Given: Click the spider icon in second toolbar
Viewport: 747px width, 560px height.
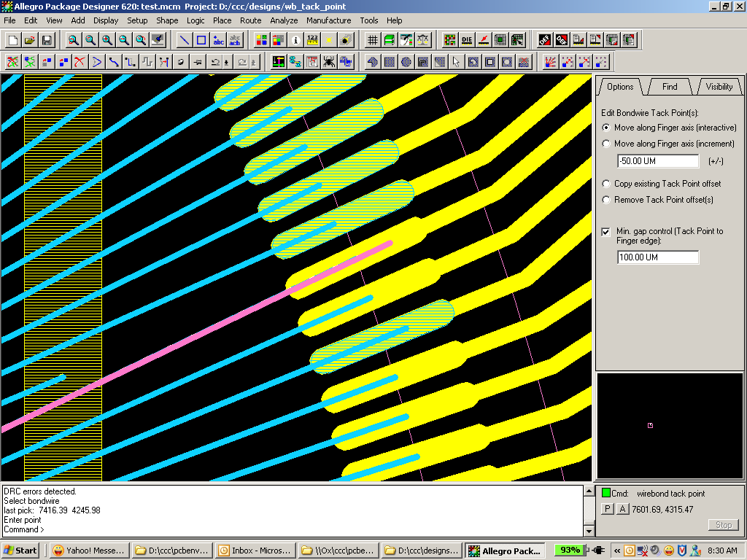Looking at the screenshot, I should 329,62.
